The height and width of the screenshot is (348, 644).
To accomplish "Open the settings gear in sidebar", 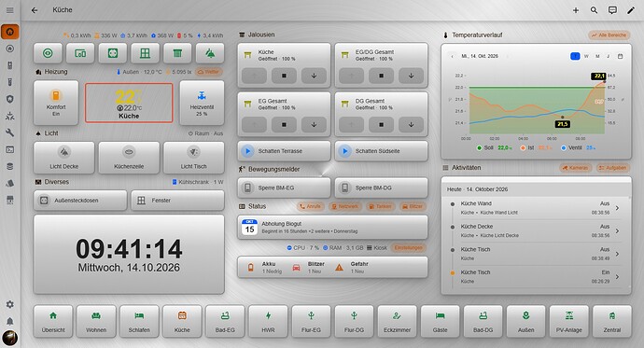I will pos(10,304).
